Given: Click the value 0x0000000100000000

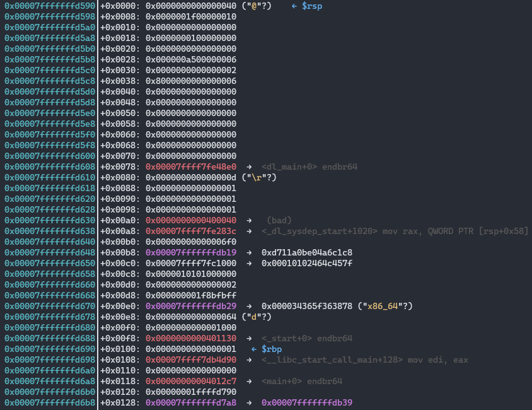Looking at the screenshot, I should tap(191, 38).
